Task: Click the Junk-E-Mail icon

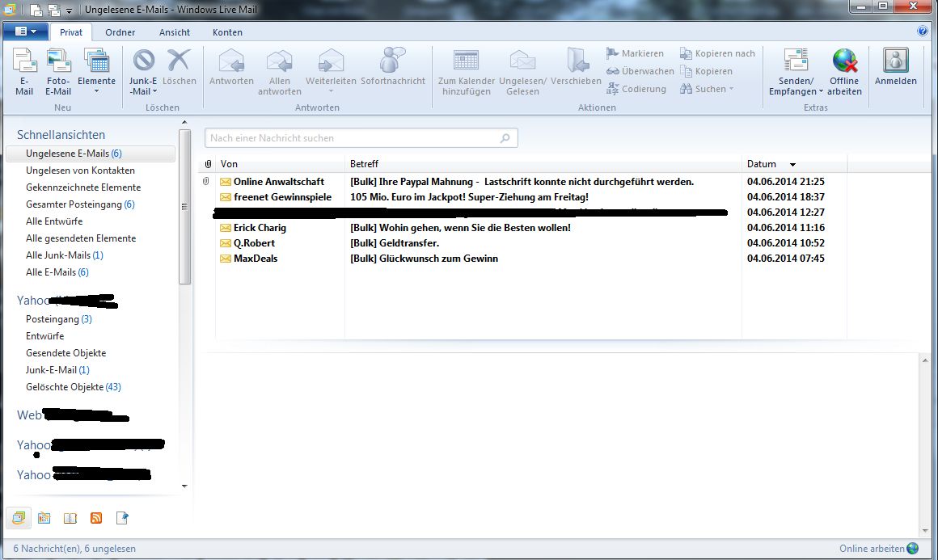Action: pyautogui.click(x=144, y=61)
